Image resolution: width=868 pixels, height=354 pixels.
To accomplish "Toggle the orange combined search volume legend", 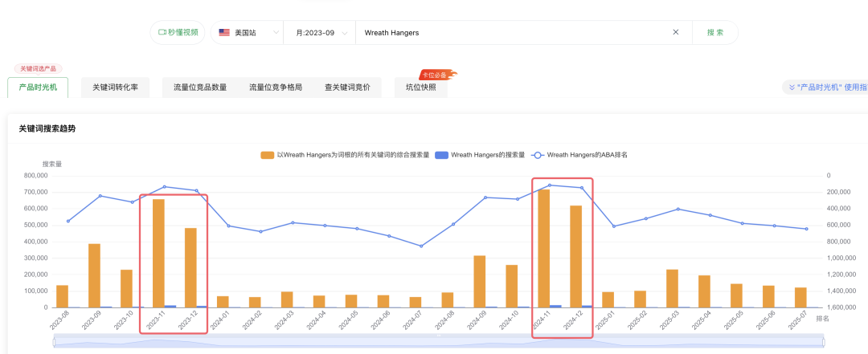I will tap(345, 156).
